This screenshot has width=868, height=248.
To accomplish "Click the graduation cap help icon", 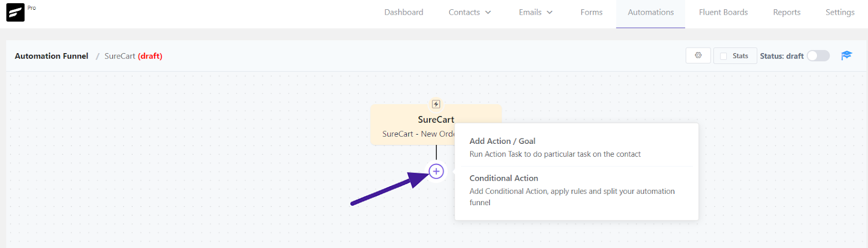I will coord(846,55).
